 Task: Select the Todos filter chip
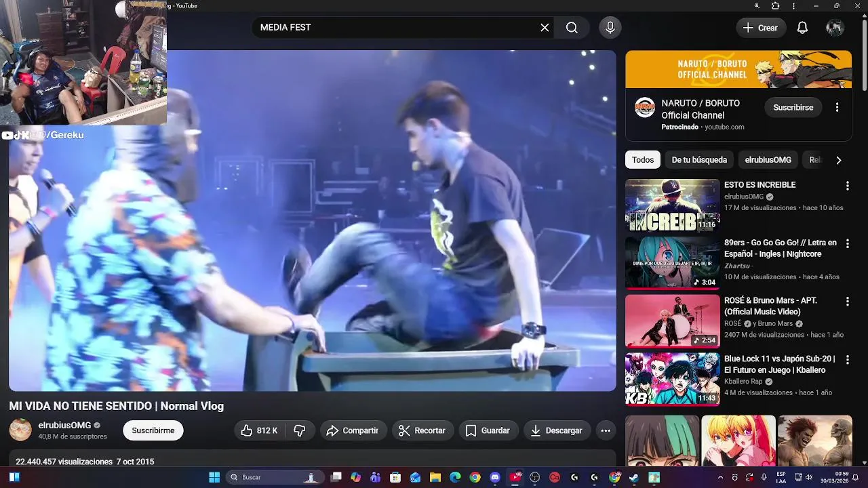tap(643, 160)
